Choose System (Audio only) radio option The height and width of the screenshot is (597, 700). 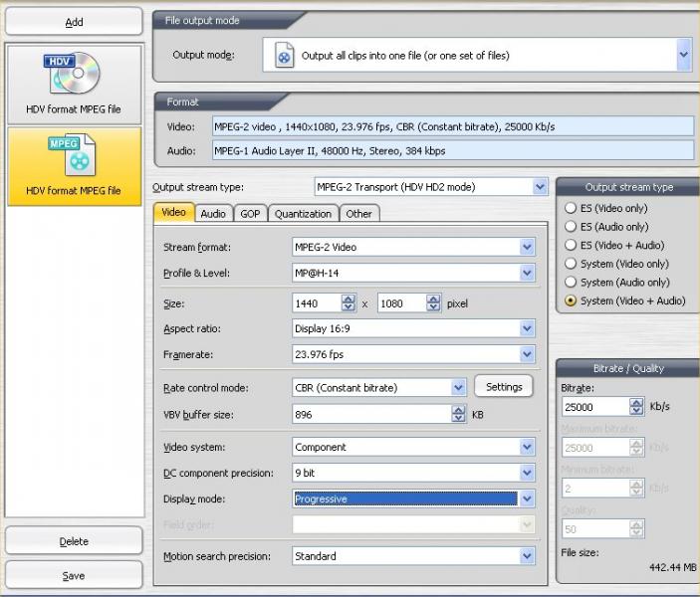[571, 283]
